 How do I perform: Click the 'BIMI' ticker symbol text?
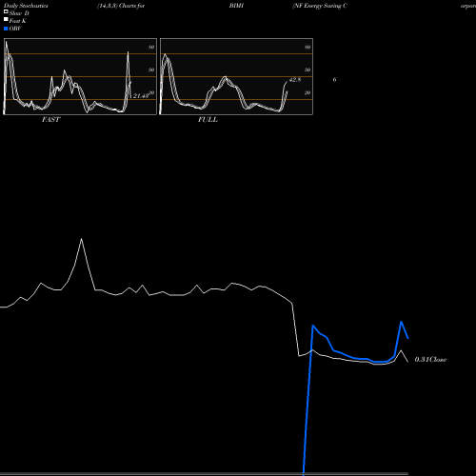(x=236, y=6)
